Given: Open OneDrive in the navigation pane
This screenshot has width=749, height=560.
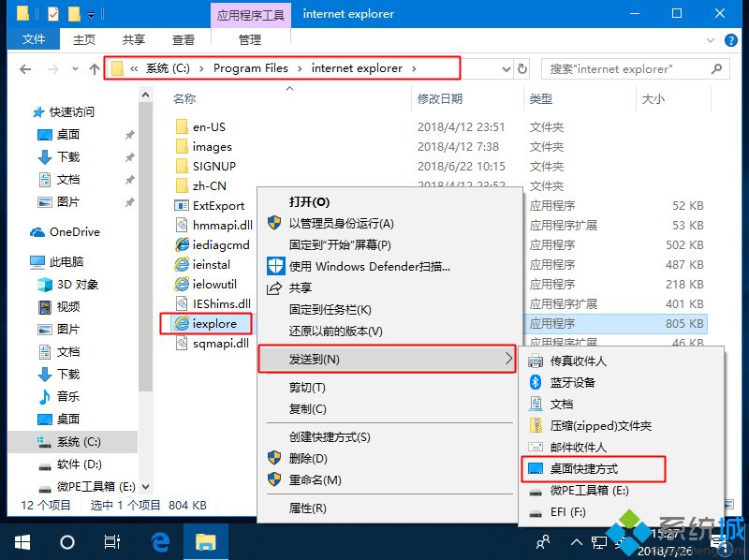Looking at the screenshot, I should click(x=65, y=232).
